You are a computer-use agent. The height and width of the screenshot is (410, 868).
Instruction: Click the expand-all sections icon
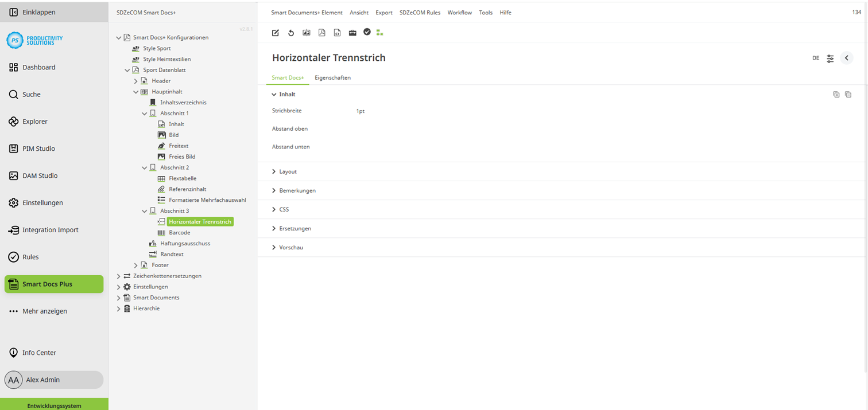836,94
